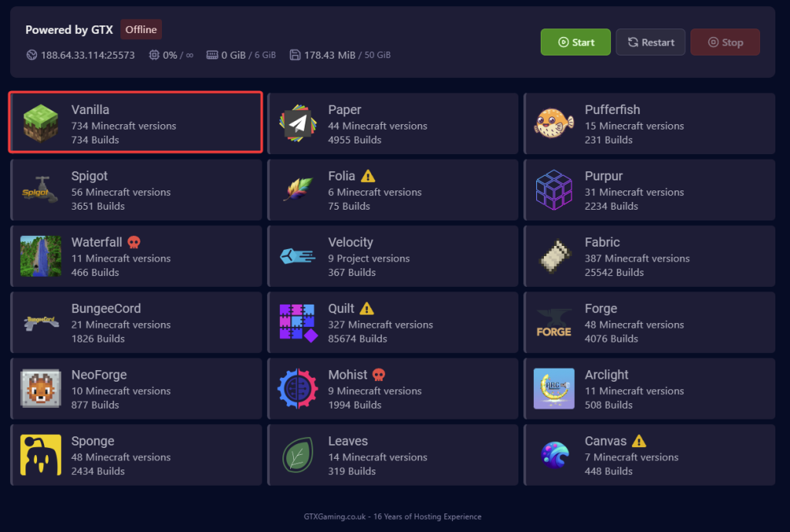Click the Vanilla grass block icon
The image size is (790, 532).
(x=41, y=124)
